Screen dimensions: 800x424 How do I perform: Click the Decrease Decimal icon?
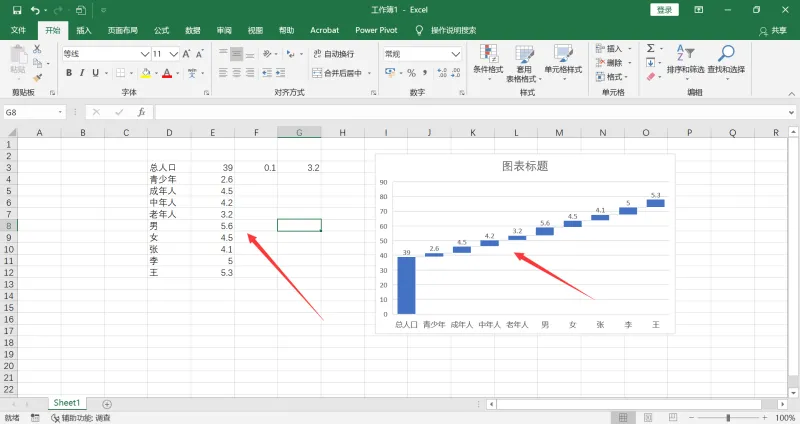(455, 73)
